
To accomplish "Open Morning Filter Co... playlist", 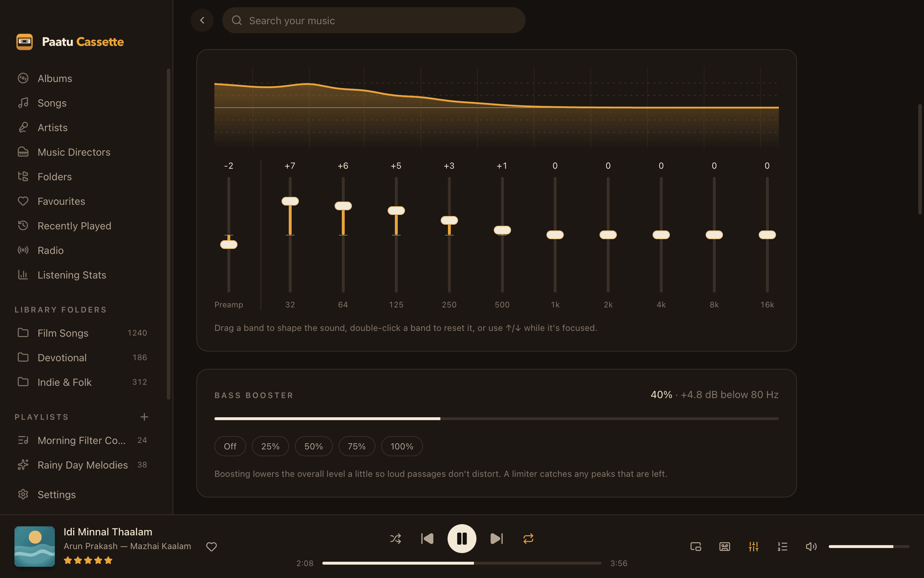I will [82, 440].
